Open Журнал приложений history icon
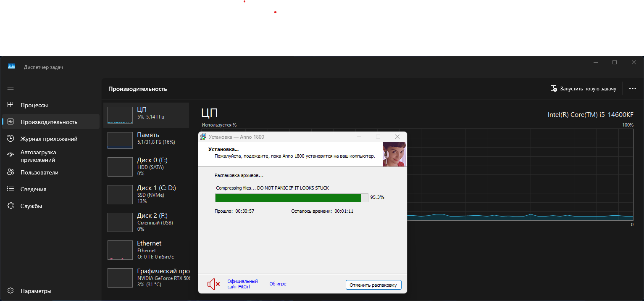Screen dimensions: 644x301 point(11,139)
